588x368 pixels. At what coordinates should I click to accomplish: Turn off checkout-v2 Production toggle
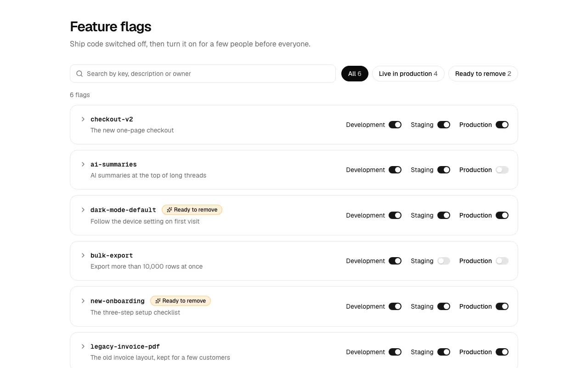pyautogui.click(x=502, y=125)
